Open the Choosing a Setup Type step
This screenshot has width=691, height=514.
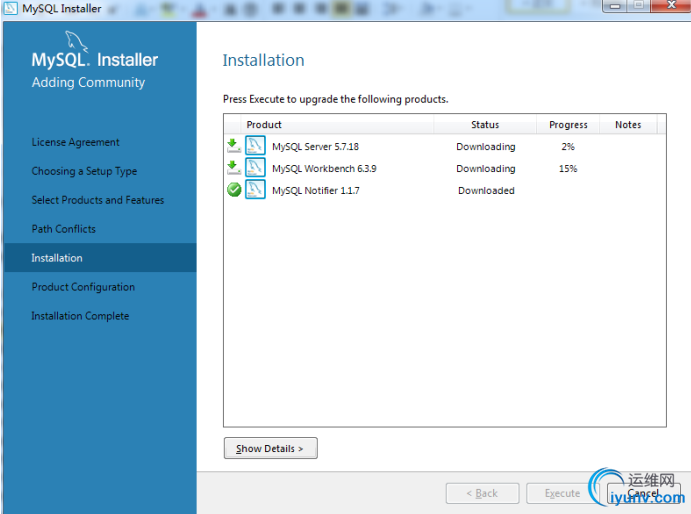point(84,171)
